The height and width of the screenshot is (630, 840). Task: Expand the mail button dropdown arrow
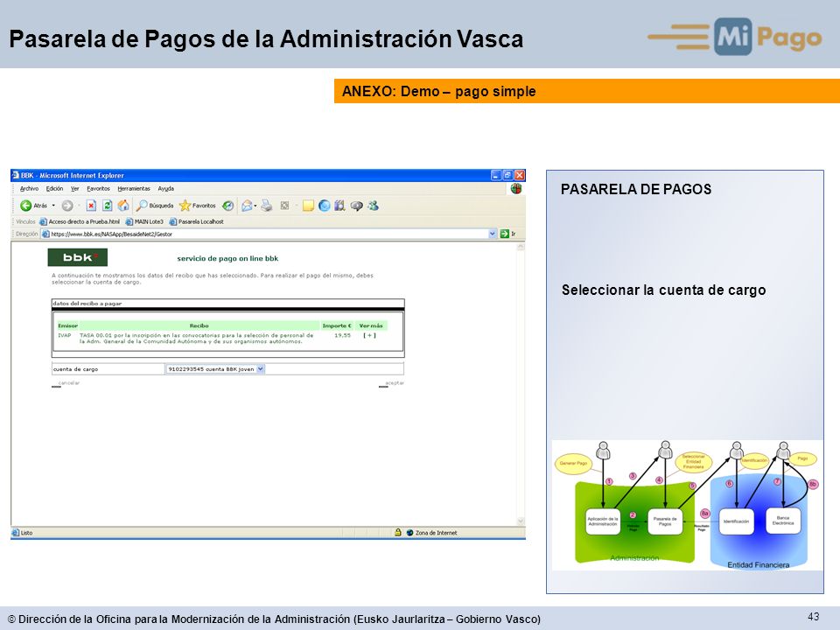[x=255, y=205]
